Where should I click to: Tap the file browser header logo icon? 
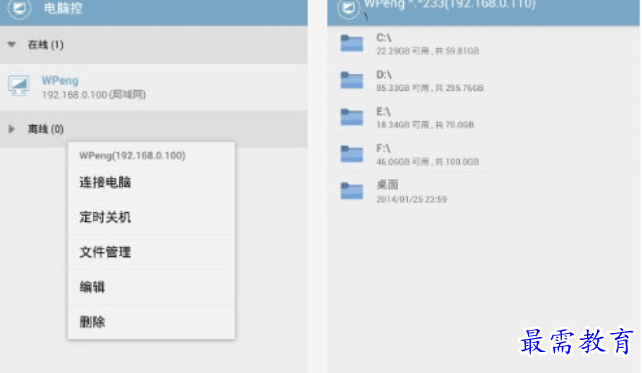point(348,8)
